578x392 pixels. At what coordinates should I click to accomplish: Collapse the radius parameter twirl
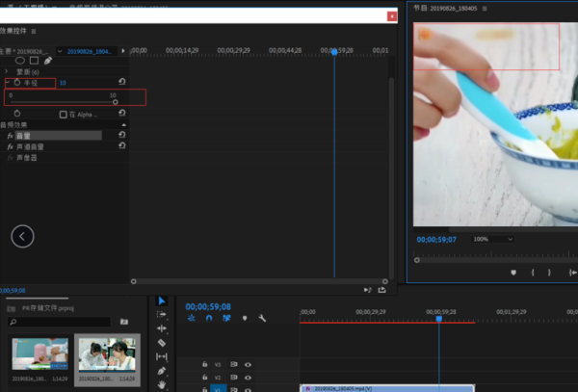click(x=8, y=82)
